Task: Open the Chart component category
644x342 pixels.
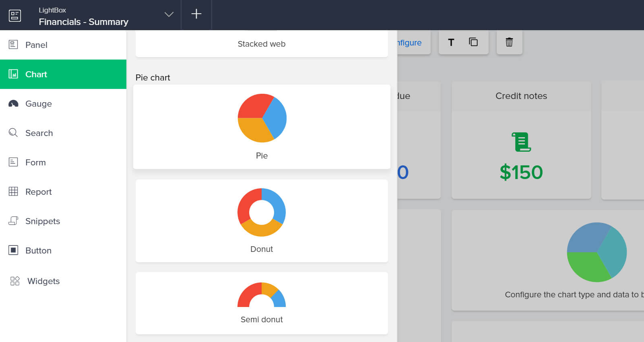Action: click(63, 74)
